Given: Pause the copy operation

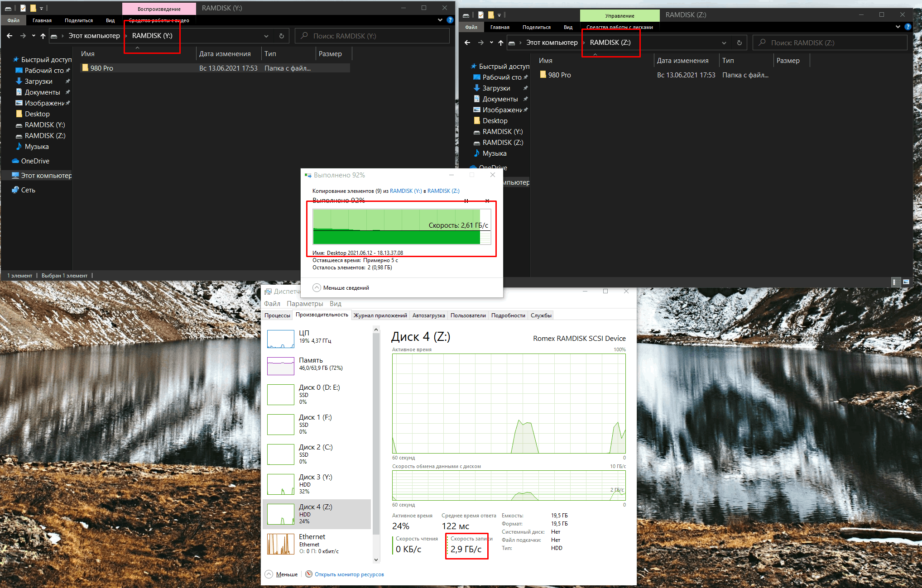Looking at the screenshot, I should tap(466, 201).
